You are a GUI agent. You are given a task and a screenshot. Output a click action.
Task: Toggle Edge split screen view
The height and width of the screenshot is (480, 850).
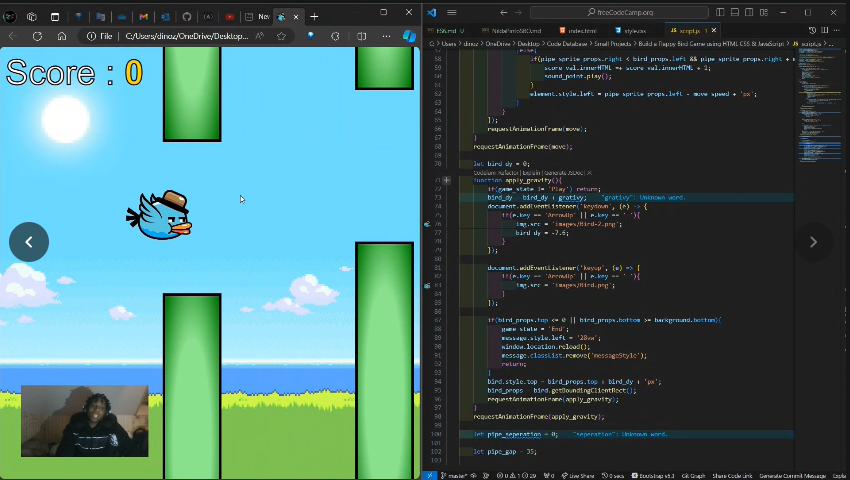click(362, 36)
